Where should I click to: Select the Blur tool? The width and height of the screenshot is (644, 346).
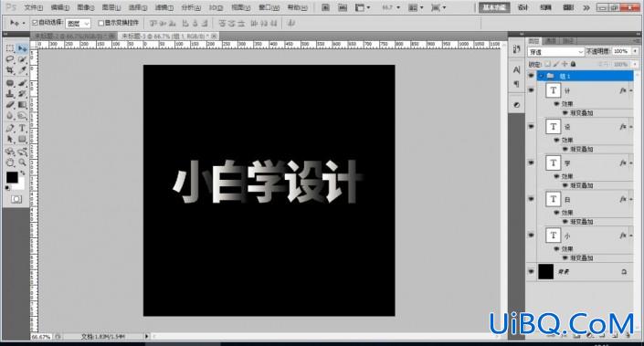coord(10,116)
